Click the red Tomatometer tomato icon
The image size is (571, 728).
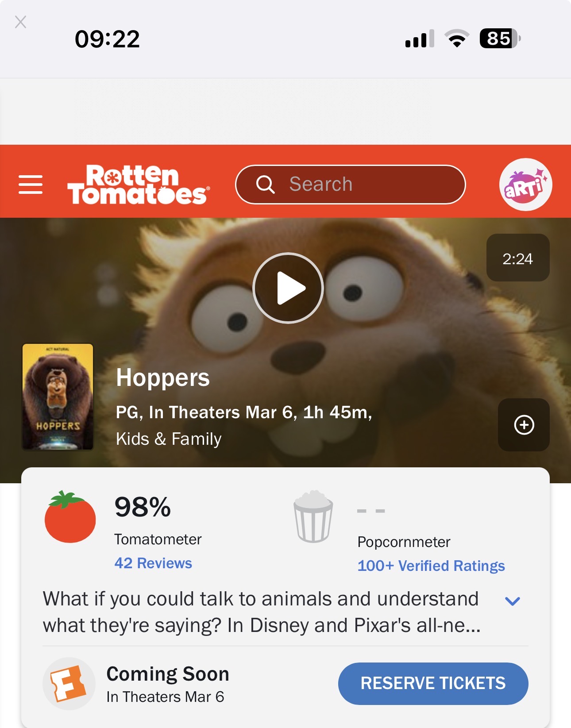pyautogui.click(x=70, y=516)
